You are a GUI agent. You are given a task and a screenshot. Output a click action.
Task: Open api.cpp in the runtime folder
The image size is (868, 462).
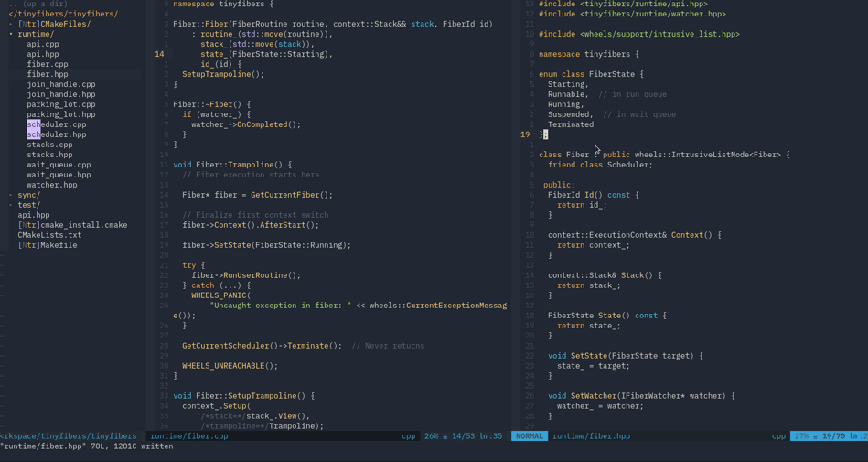click(43, 44)
